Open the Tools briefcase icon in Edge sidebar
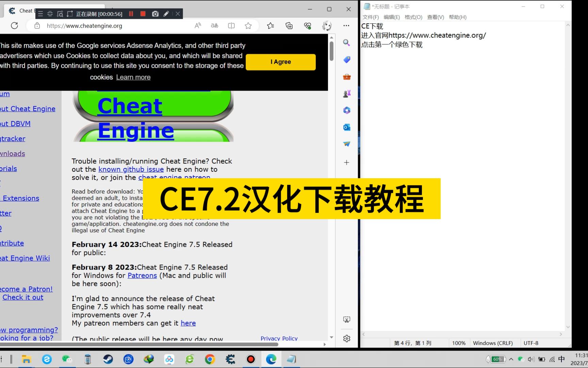 (x=346, y=77)
